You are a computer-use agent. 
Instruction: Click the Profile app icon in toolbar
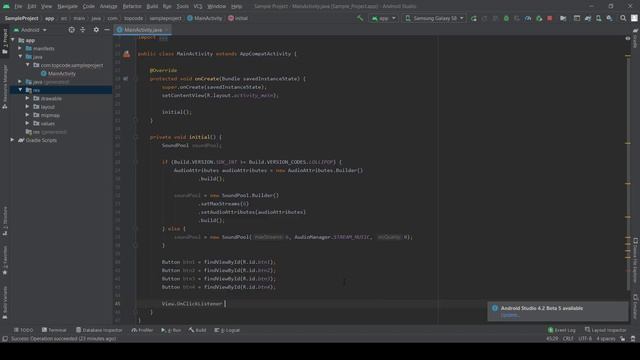point(528,18)
